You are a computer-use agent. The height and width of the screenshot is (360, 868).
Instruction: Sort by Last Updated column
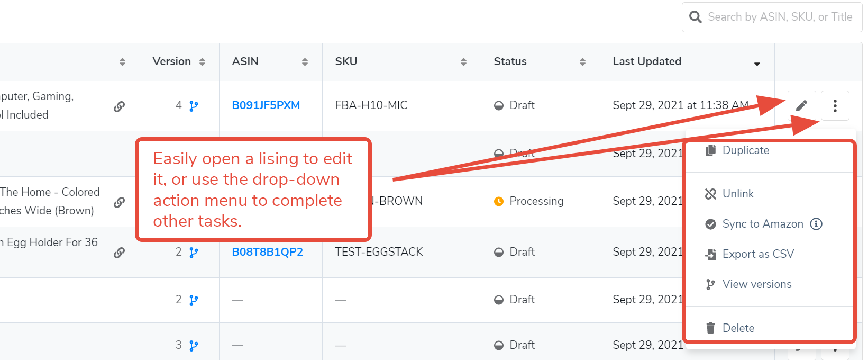coord(757,64)
